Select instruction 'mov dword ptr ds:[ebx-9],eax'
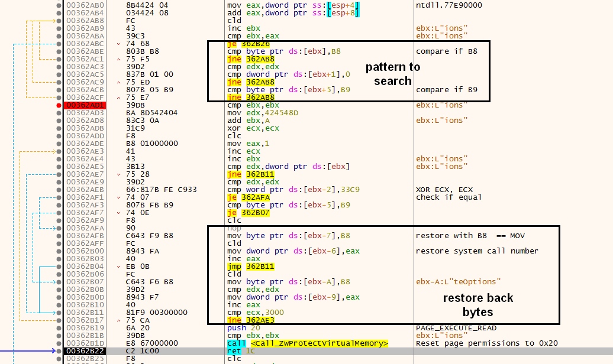 coord(293,297)
